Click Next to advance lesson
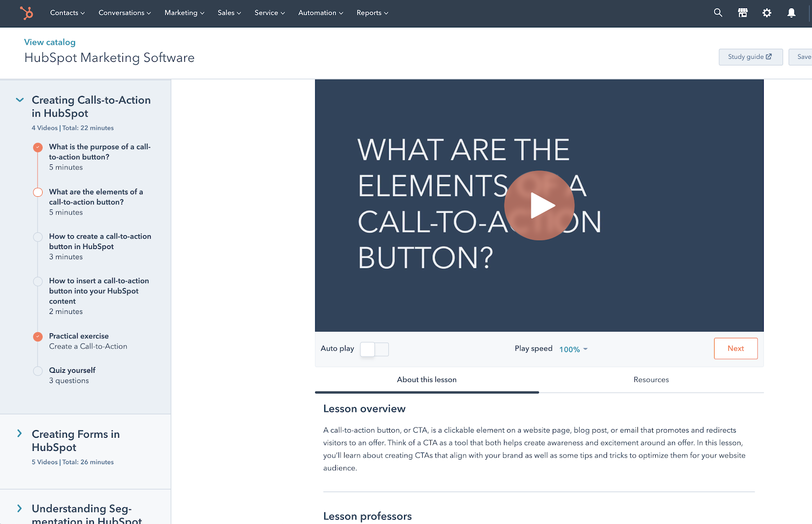Image resolution: width=812 pixels, height=524 pixels. 735,348
